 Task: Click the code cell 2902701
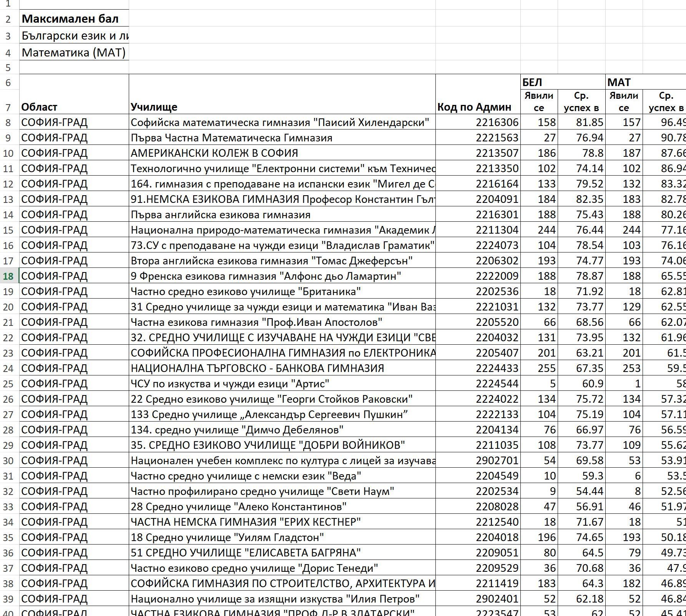478,460
